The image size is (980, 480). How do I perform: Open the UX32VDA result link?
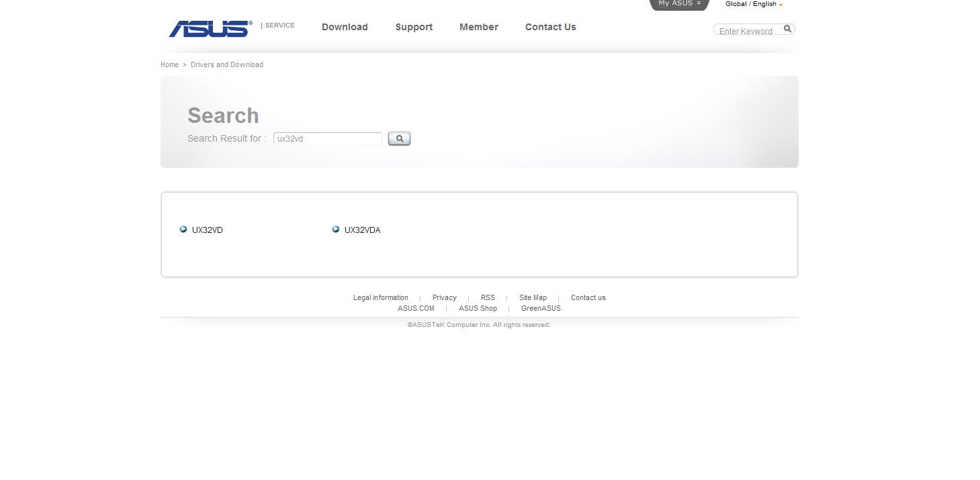click(363, 230)
